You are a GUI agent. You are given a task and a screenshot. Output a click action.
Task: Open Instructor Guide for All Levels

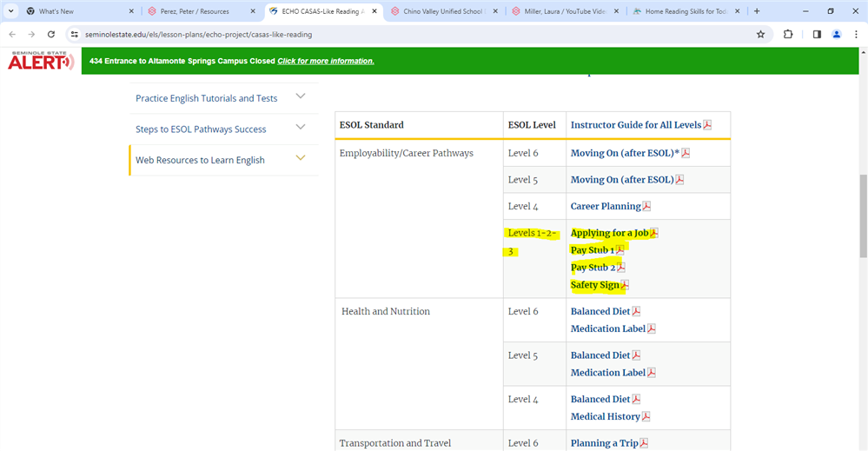636,124
